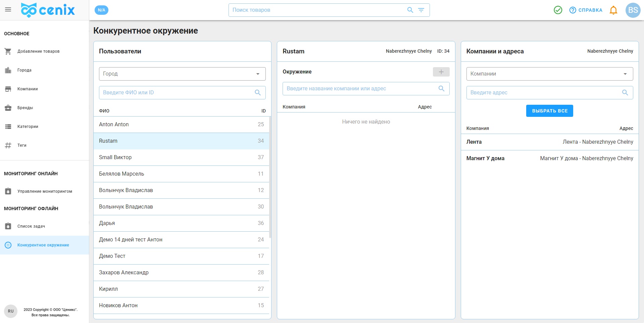
Task: Select Волынчук Владислав with ID 30
Action: pyautogui.click(x=181, y=207)
